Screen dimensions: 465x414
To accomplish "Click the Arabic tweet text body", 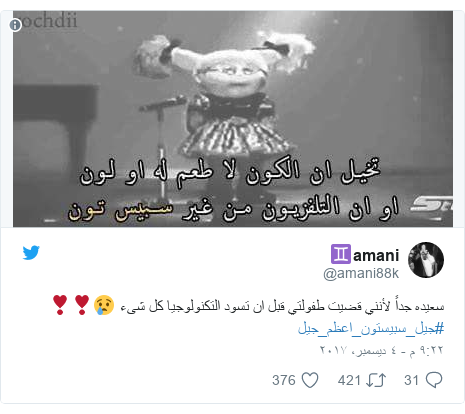I will (282, 306).
